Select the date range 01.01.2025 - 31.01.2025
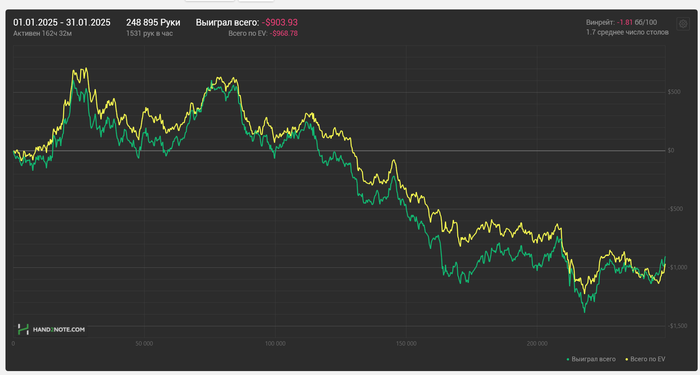The image size is (700, 375). pyautogui.click(x=62, y=23)
